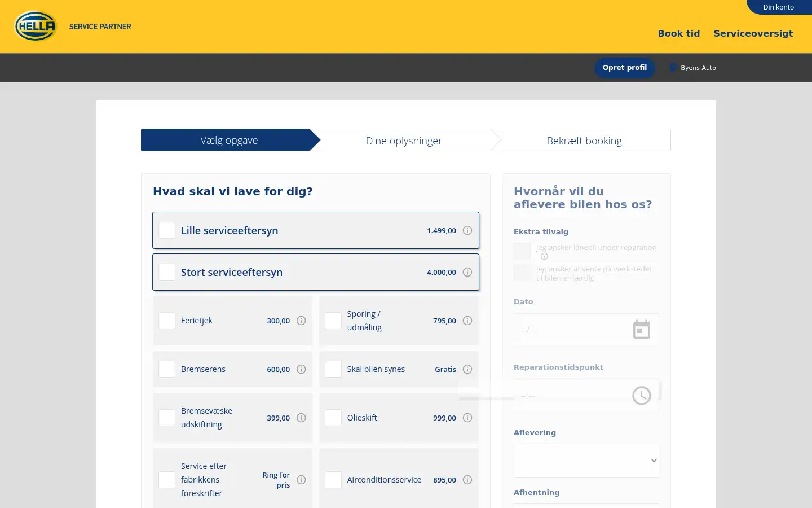Open the Din konto tab

pos(779,7)
